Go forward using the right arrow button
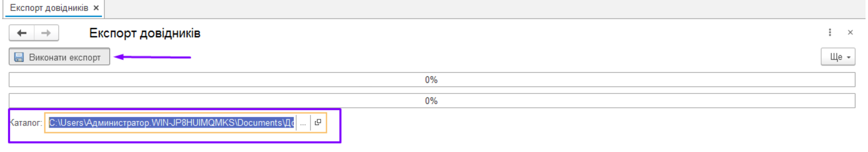This screenshot has width=868, height=152. click(x=46, y=33)
